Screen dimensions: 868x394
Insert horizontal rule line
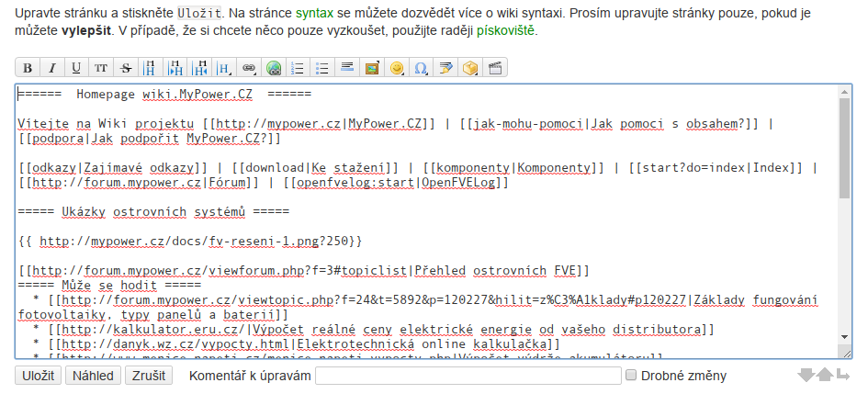346,68
